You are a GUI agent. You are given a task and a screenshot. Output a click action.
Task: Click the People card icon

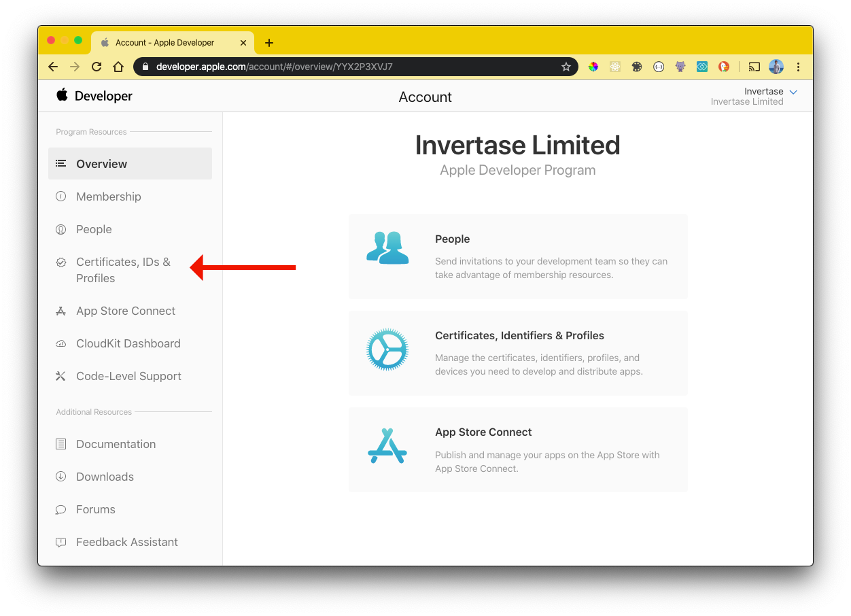pos(387,247)
